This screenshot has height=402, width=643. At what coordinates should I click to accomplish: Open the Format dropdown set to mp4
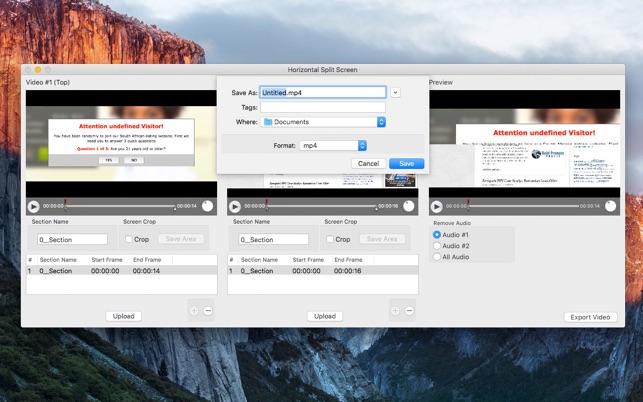[x=333, y=145]
